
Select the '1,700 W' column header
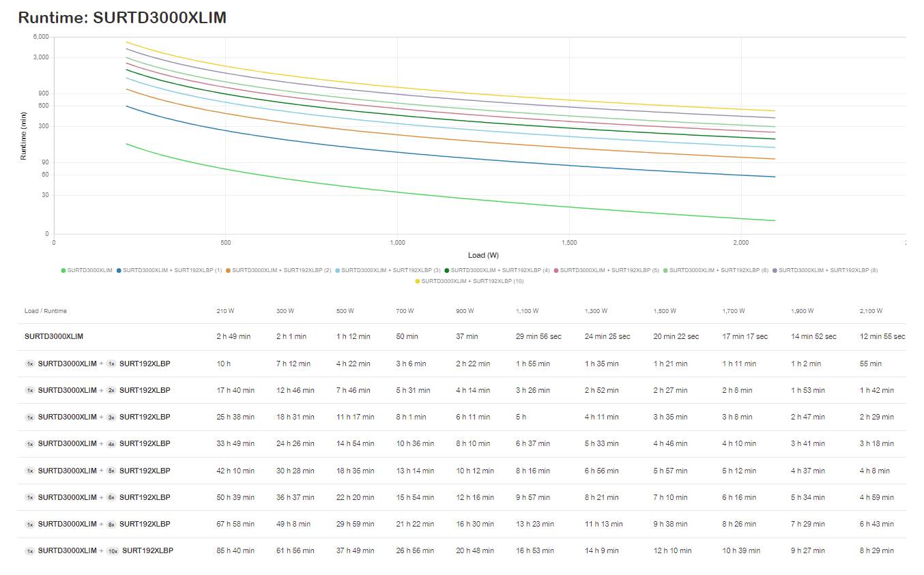(734, 311)
